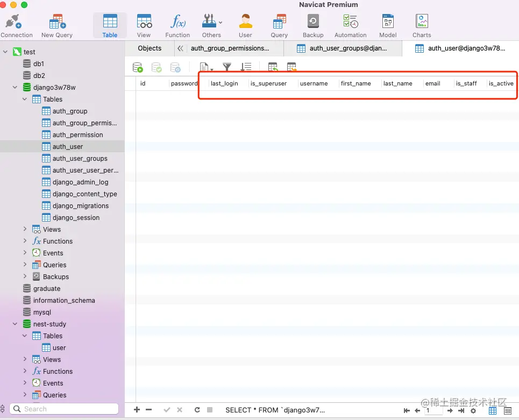Image resolution: width=519 pixels, height=420 pixels.
Task: Click the sort rows icon
Action: [246, 67]
